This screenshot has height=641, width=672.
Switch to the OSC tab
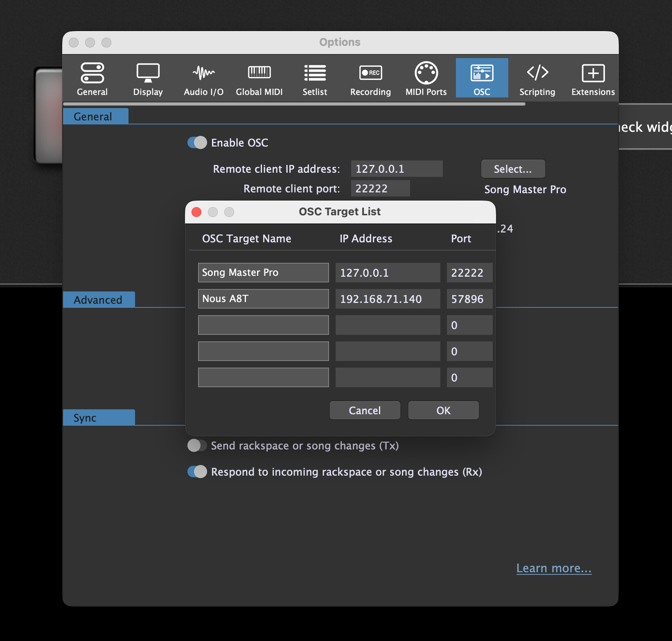[x=482, y=79]
